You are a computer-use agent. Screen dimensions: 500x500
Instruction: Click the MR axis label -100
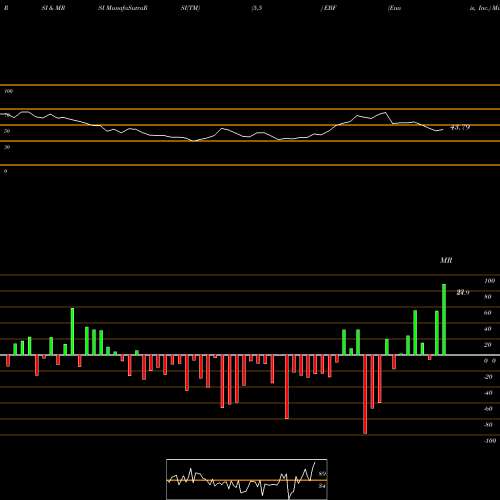(489, 441)
